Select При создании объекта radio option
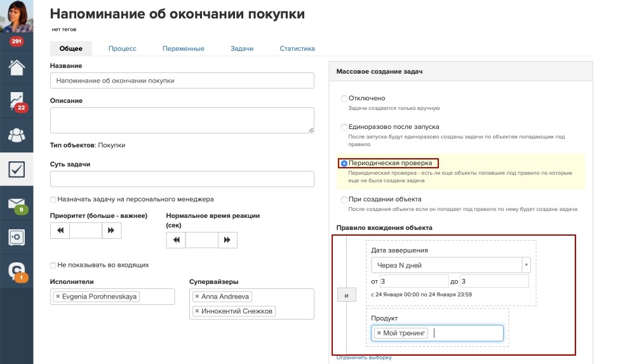The width and height of the screenshot is (618, 364). tap(344, 199)
